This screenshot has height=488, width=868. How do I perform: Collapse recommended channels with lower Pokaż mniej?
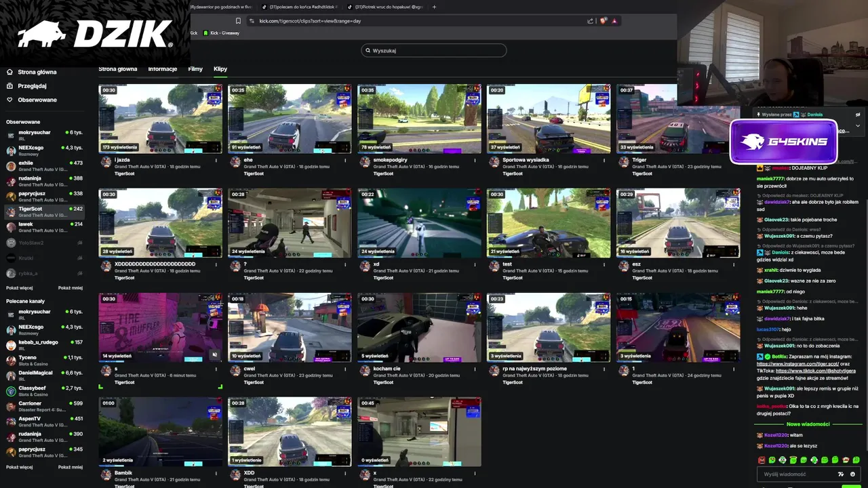71,467
